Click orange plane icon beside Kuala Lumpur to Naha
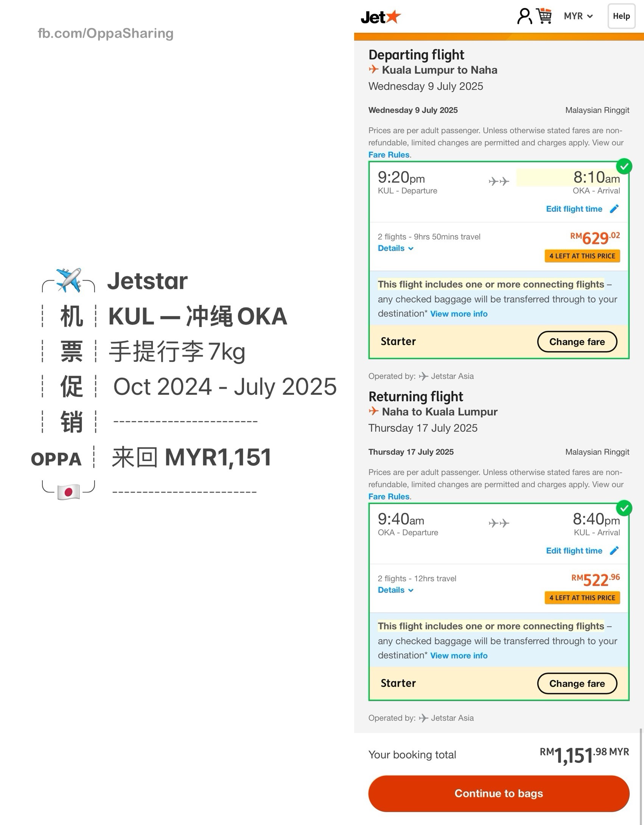644x825 pixels. (x=373, y=69)
